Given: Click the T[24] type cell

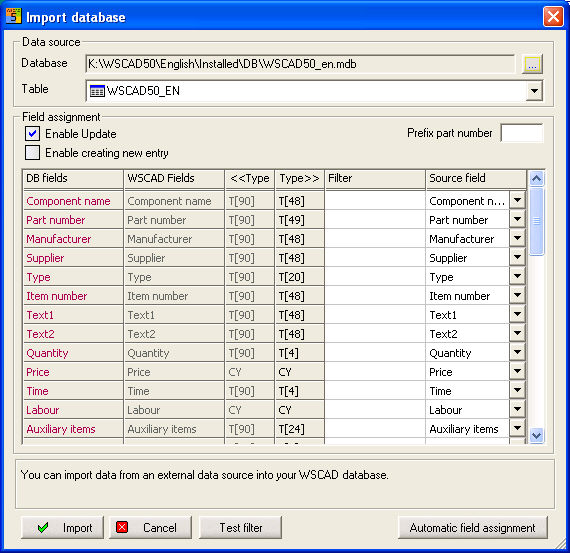Looking at the screenshot, I should pyautogui.click(x=300, y=429).
